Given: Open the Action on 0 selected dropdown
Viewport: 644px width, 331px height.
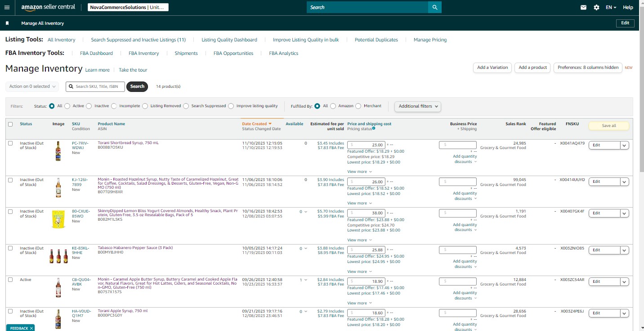Looking at the screenshot, I should tap(32, 86).
